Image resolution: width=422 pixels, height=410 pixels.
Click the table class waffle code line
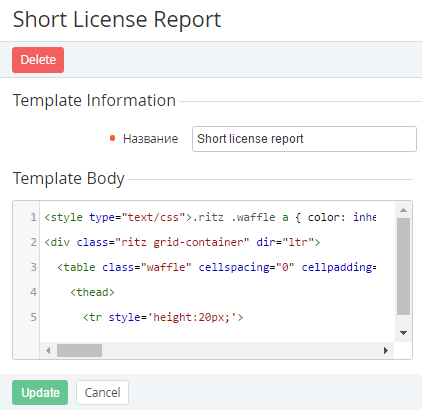(x=217, y=267)
